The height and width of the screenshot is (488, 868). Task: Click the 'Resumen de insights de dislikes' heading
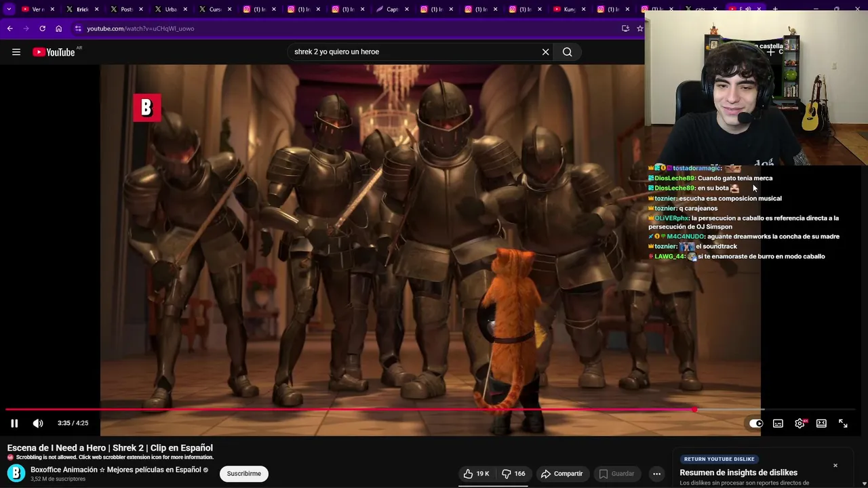point(738,472)
